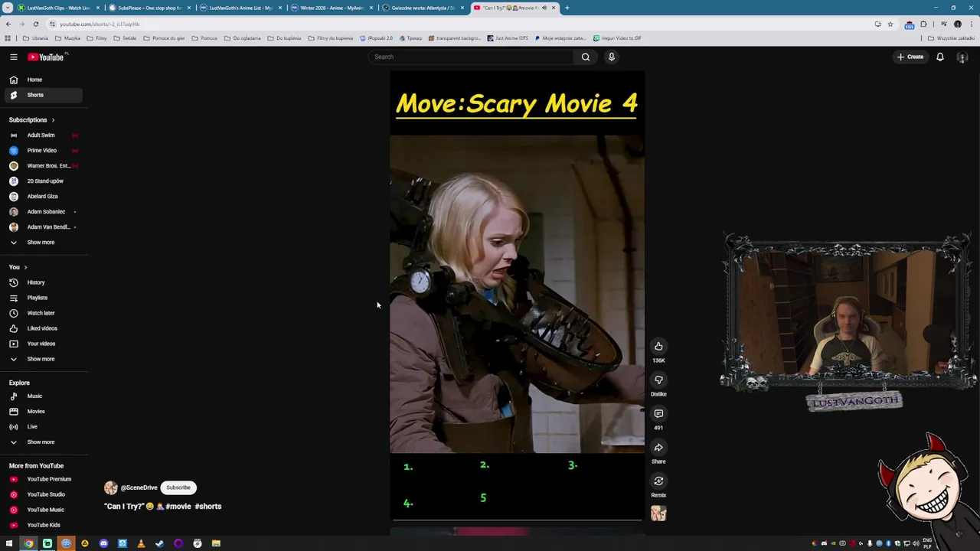The image size is (980, 551).
Task: Dislike the Short
Action: (658, 380)
